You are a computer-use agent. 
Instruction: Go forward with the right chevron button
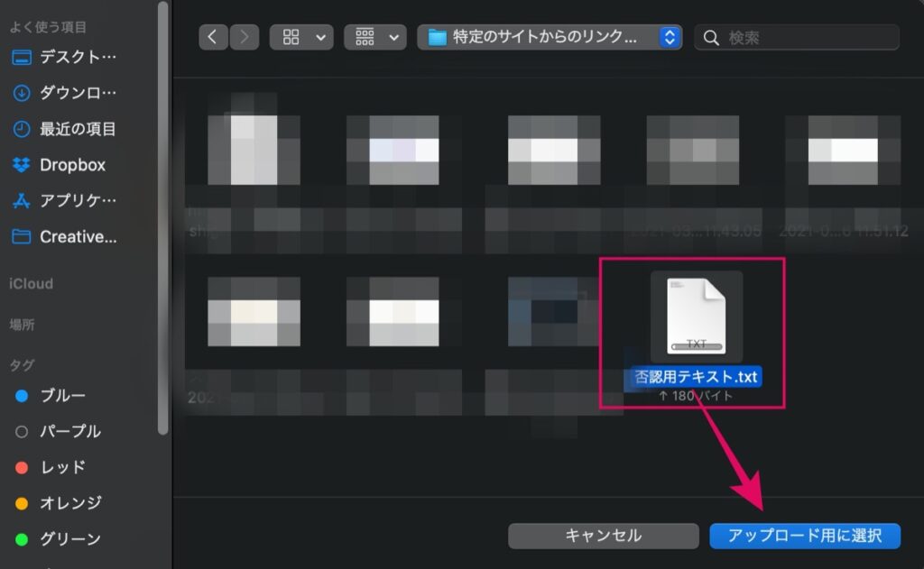coord(244,37)
